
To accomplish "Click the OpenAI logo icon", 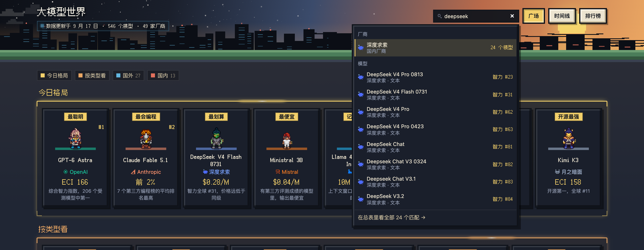I will click(65, 172).
